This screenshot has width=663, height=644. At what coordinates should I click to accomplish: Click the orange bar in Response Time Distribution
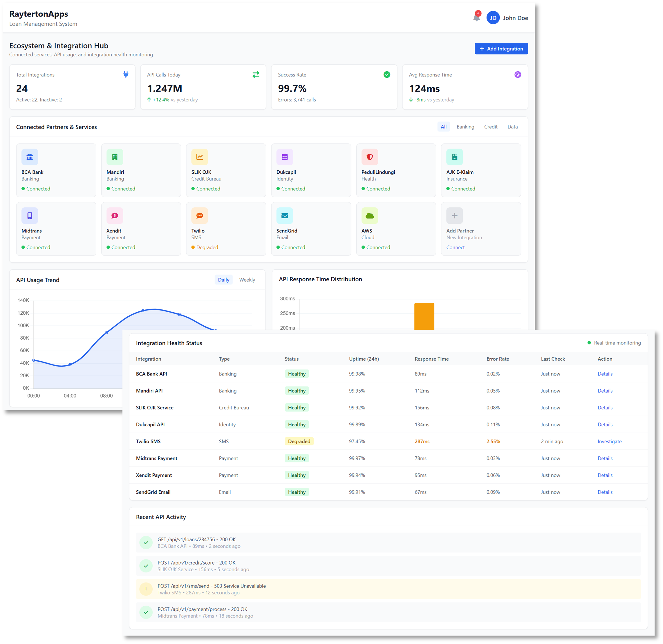point(424,316)
